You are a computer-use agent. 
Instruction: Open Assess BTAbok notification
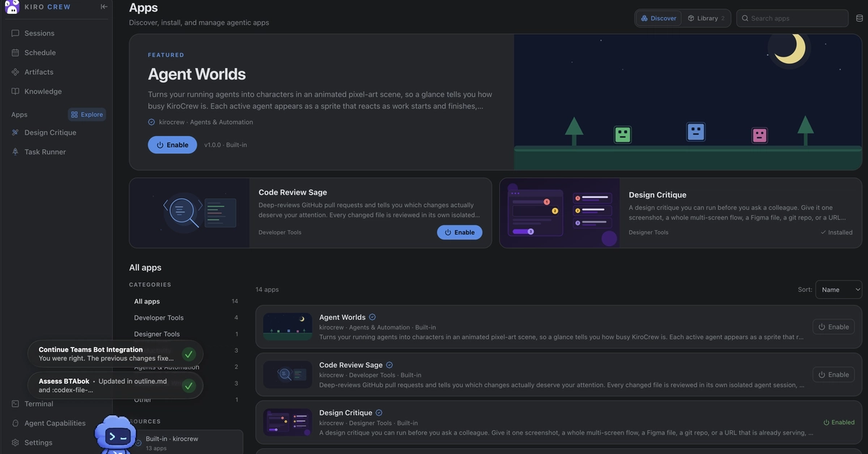[116, 386]
